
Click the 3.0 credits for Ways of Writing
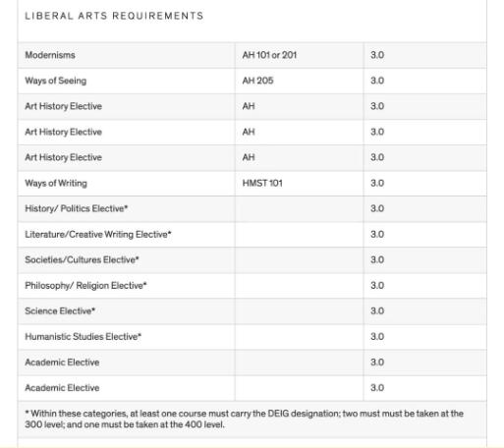(x=377, y=183)
